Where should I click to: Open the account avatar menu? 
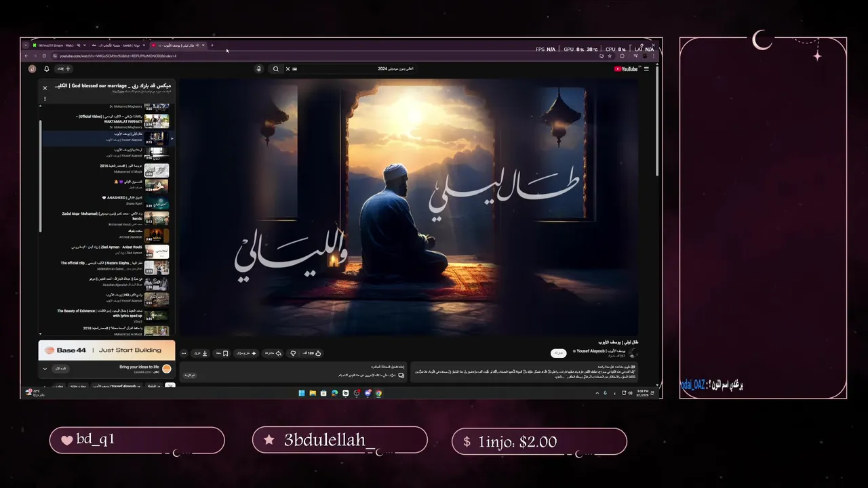pyautogui.click(x=32, y=68)
